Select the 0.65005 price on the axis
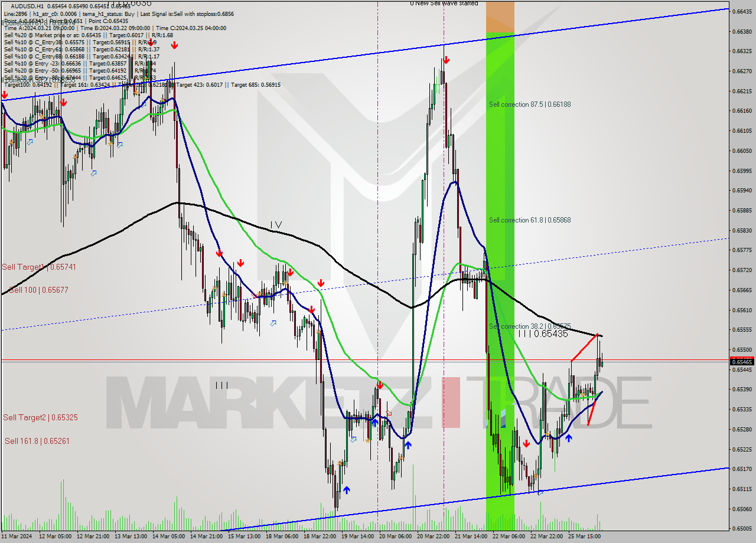This screenshot has width=756, height=543. [x=742, y=529]
